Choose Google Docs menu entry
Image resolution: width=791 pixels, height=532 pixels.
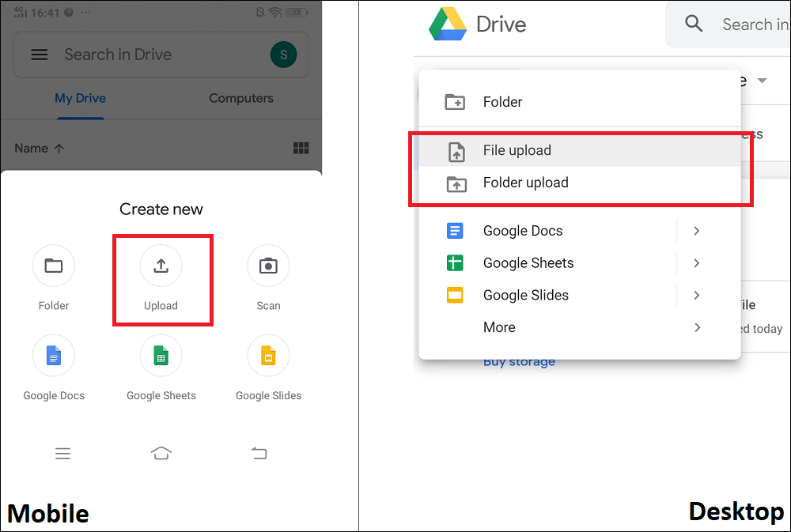580,231
